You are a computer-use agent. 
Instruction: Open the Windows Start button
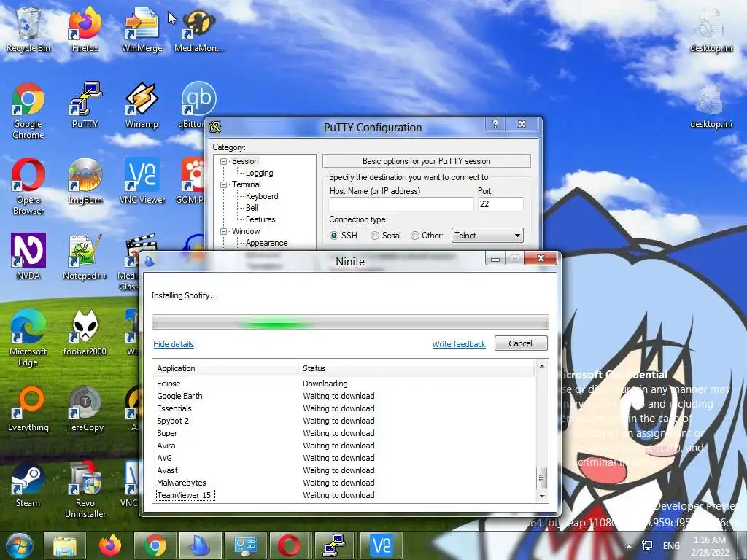pyautogui.click(x=19, y=545)
